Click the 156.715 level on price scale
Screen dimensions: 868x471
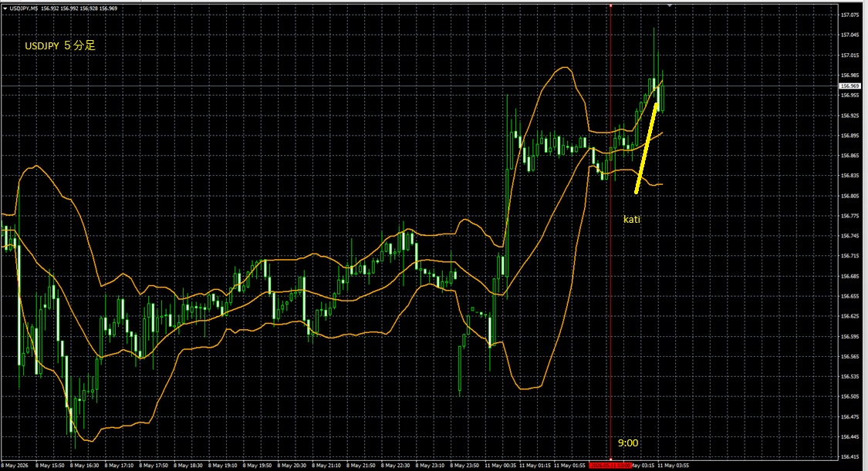849,256
